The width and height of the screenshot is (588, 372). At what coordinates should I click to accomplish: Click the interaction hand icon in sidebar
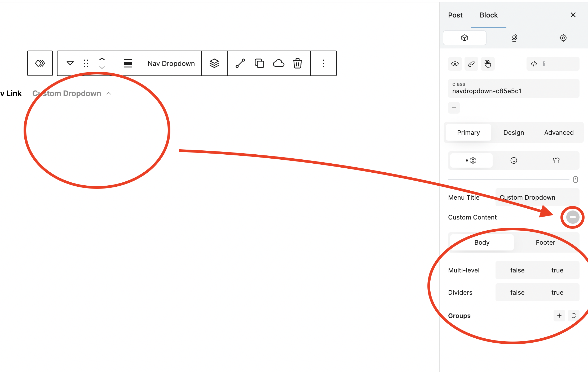488,64
